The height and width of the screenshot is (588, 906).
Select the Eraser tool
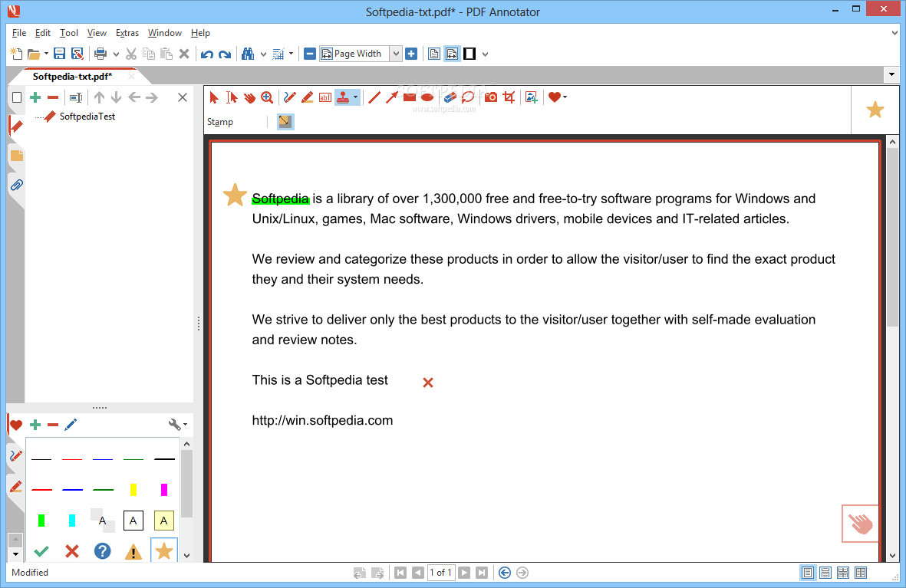tap(450, 97)
